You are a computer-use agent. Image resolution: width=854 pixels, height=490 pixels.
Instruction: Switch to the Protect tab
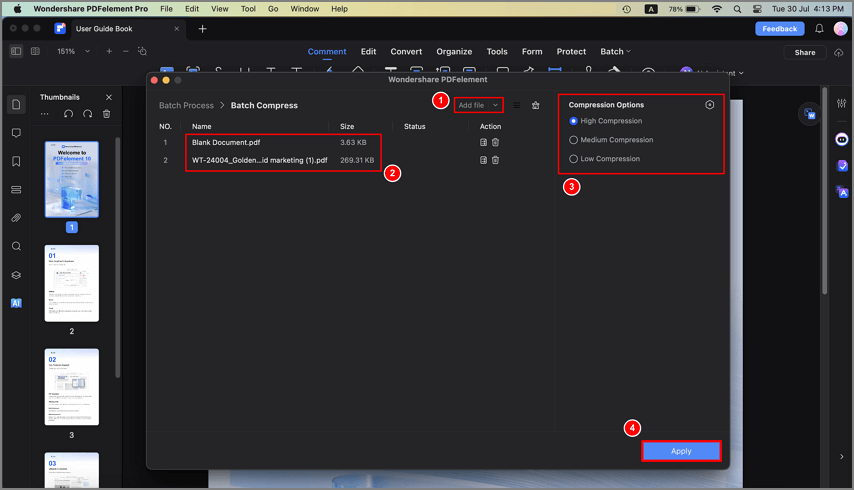pos(571,51)
